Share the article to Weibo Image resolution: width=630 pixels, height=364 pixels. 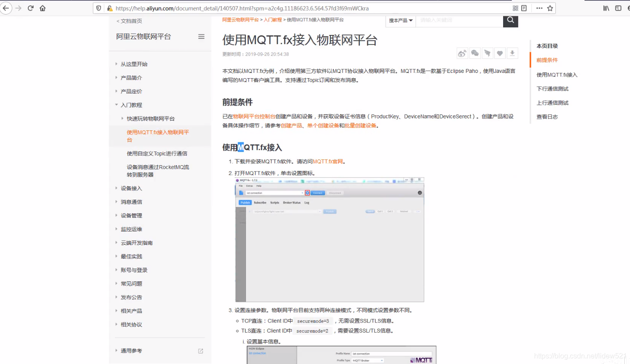point(462,53)
